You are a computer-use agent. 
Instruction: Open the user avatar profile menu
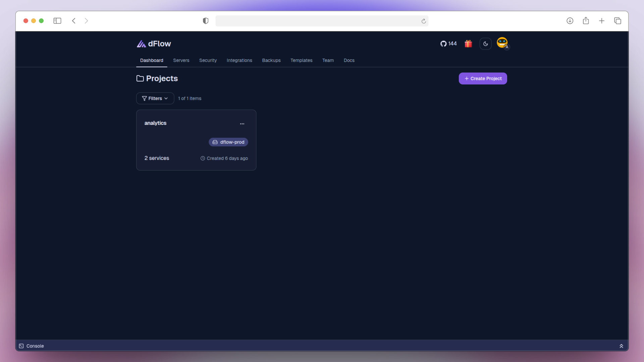502,43
